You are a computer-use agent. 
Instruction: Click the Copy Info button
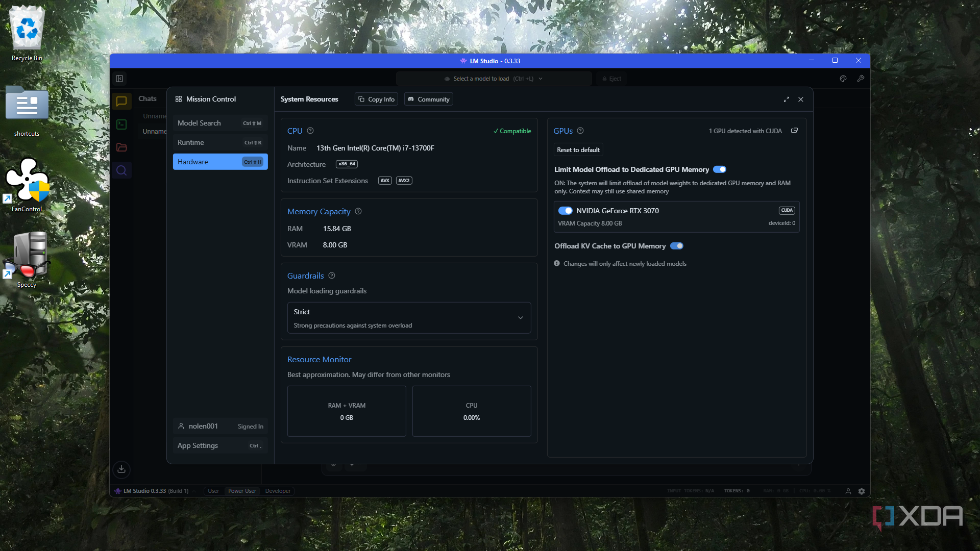coord(377,99)
